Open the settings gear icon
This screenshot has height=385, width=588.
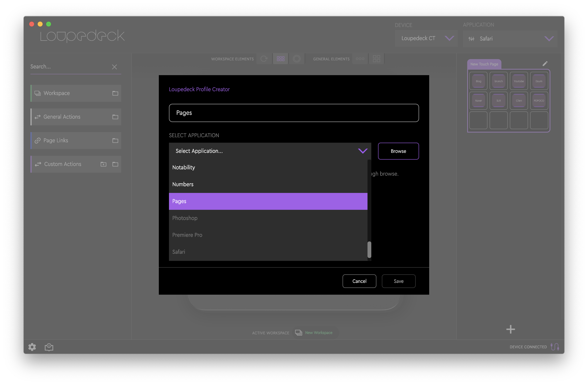pos(32,347)
